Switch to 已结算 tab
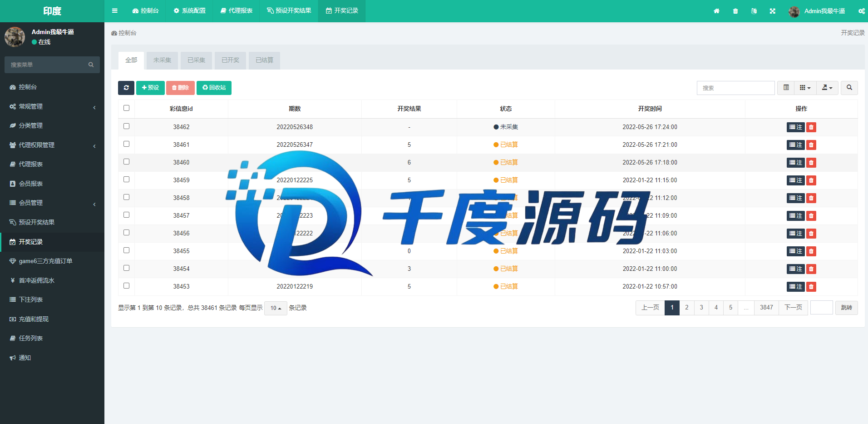Viewport: 868px width, 424px height. point(264,60)
